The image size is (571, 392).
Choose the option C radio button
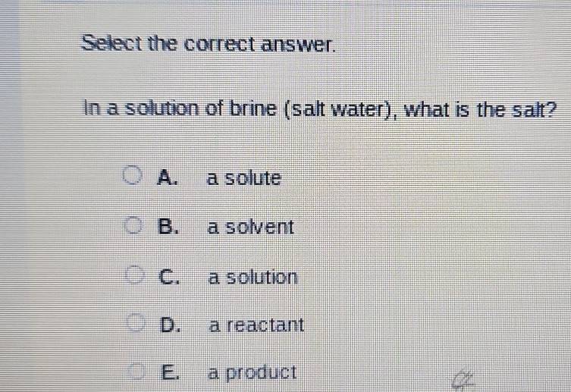(133, 277)
